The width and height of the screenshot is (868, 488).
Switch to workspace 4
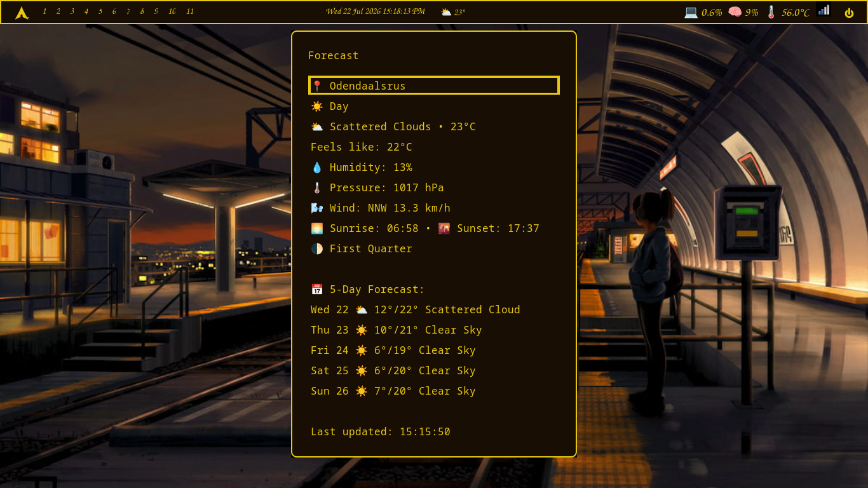86,11
